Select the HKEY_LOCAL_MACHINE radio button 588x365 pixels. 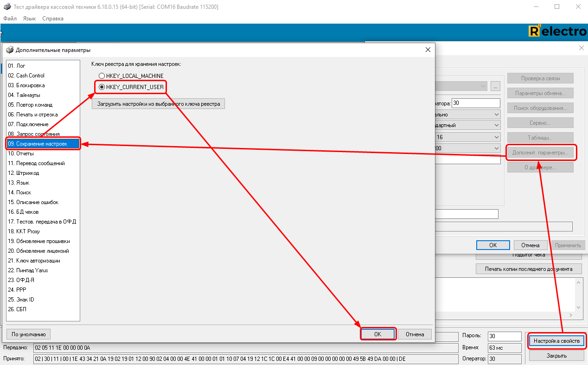click(x=102, y=76)
